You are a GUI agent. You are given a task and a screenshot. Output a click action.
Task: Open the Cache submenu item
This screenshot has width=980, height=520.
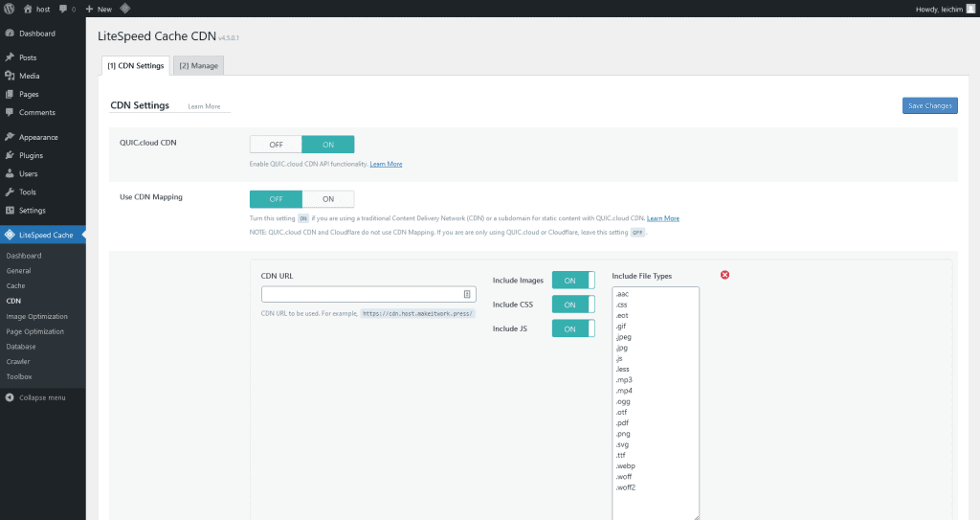[x=15, y=286]
